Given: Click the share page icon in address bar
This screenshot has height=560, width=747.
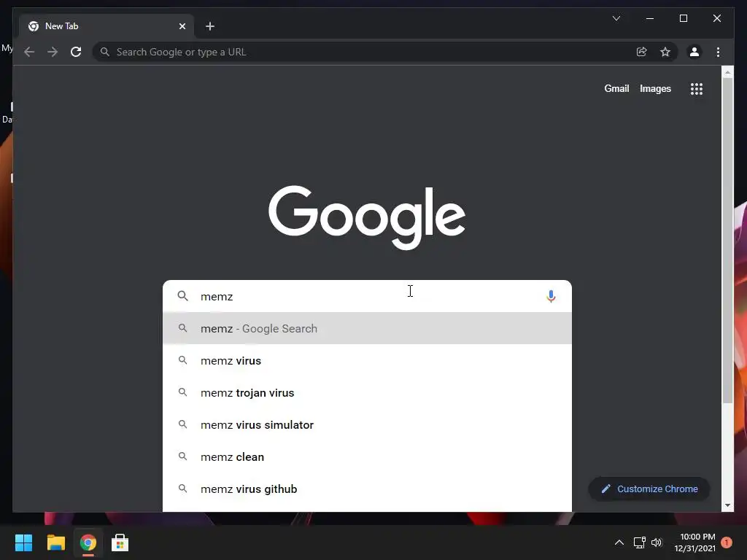Looking at the screenshot, I should 642,52.
